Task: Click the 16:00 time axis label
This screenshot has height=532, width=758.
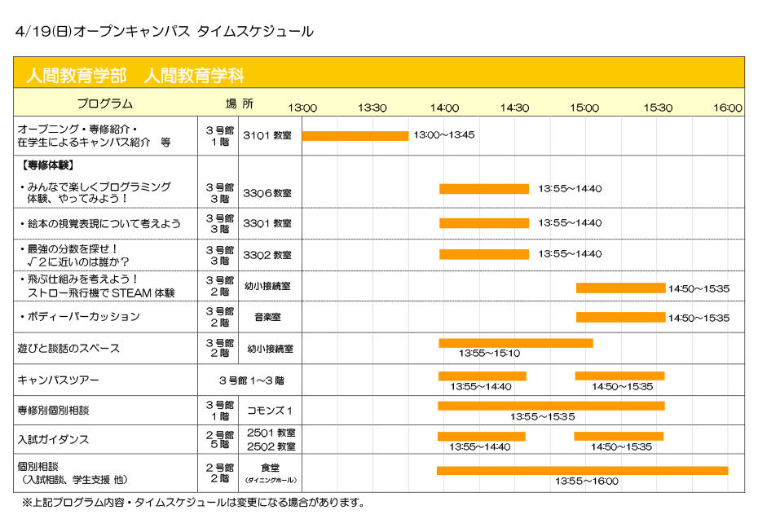Action: (x=727, y=108)
